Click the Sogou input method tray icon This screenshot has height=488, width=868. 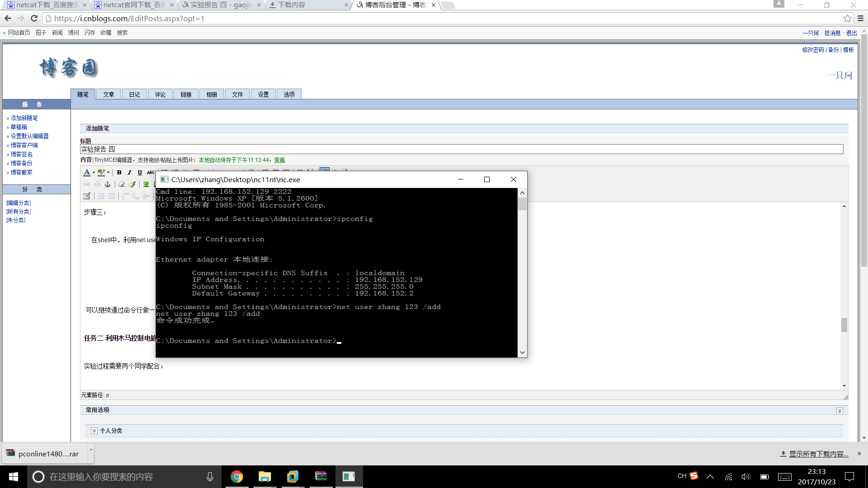(x=693, y=476)
